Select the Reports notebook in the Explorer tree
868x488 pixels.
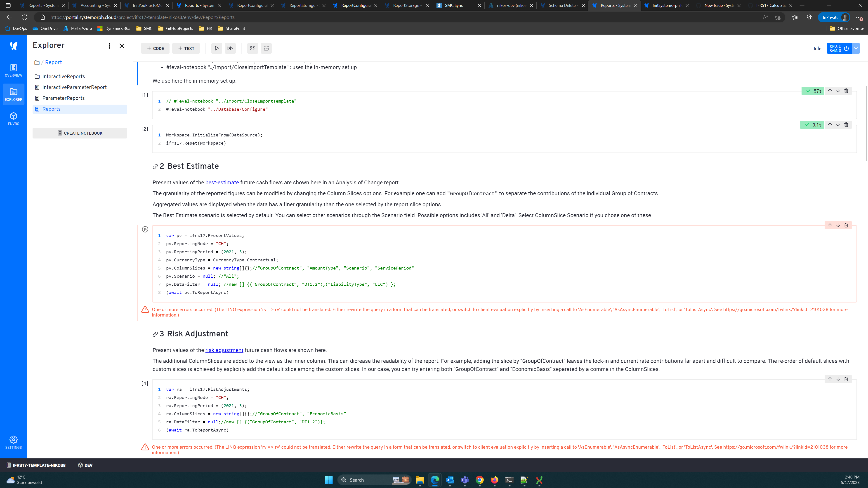tap(51, 109)
